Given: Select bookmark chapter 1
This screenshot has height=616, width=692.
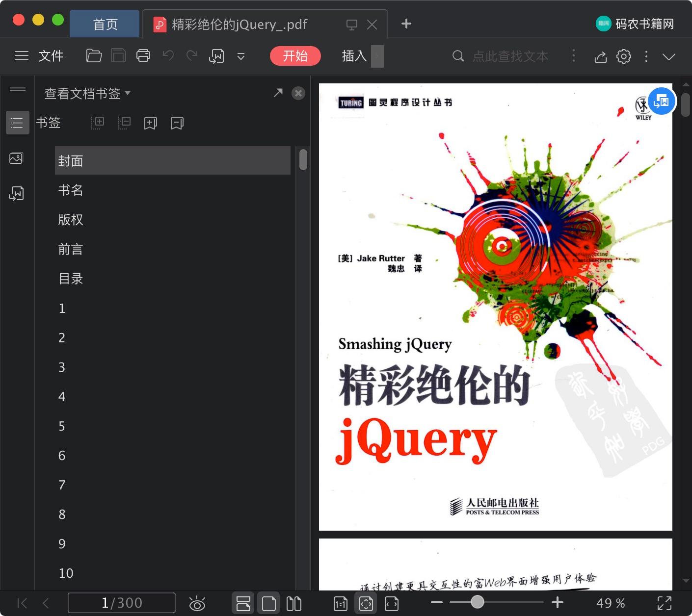Looking at the screenshot, I should coord(173,308).
